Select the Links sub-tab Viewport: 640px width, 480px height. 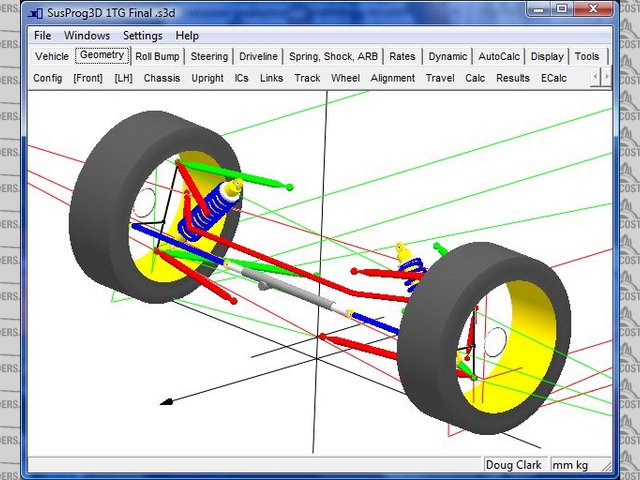271,78
